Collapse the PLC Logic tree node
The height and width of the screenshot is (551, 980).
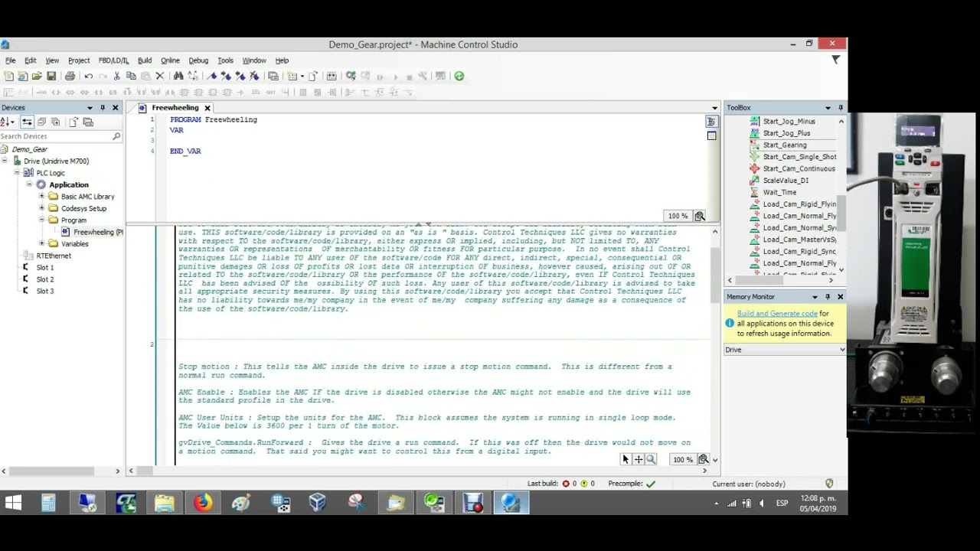point(18,173)
